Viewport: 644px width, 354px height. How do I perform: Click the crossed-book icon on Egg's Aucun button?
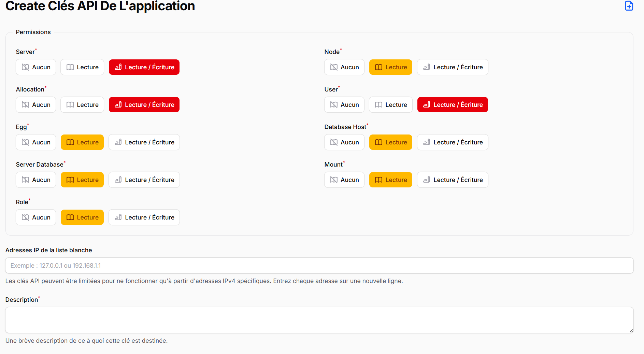point(25,142)
